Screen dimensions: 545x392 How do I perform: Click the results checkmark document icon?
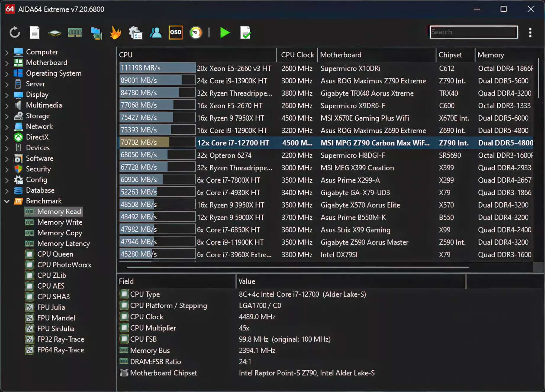pos(245,32)
